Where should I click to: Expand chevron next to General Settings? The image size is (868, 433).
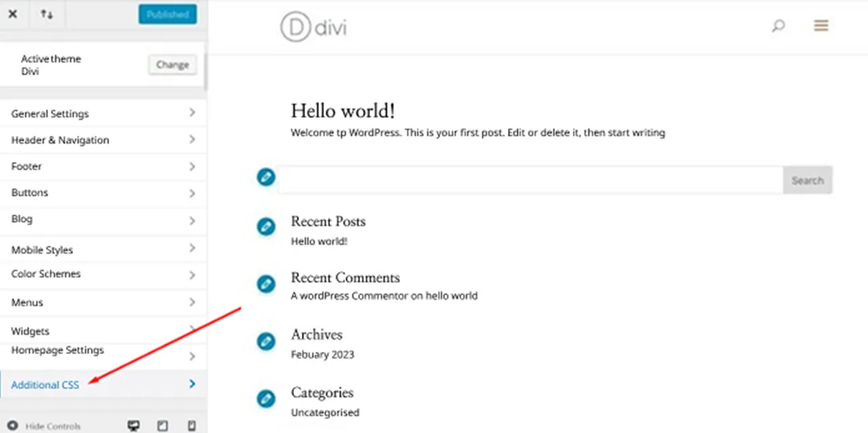(x=192, y=113)
